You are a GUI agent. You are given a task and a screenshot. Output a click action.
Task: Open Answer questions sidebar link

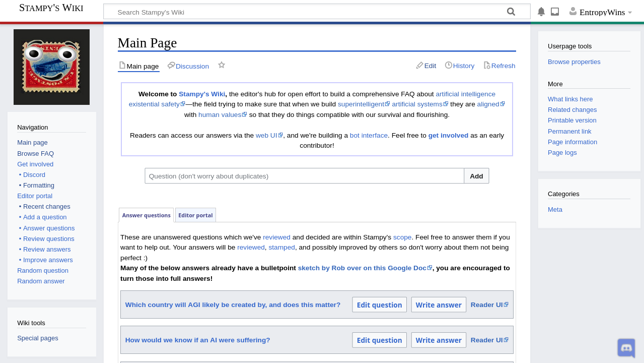coord(49,228)
